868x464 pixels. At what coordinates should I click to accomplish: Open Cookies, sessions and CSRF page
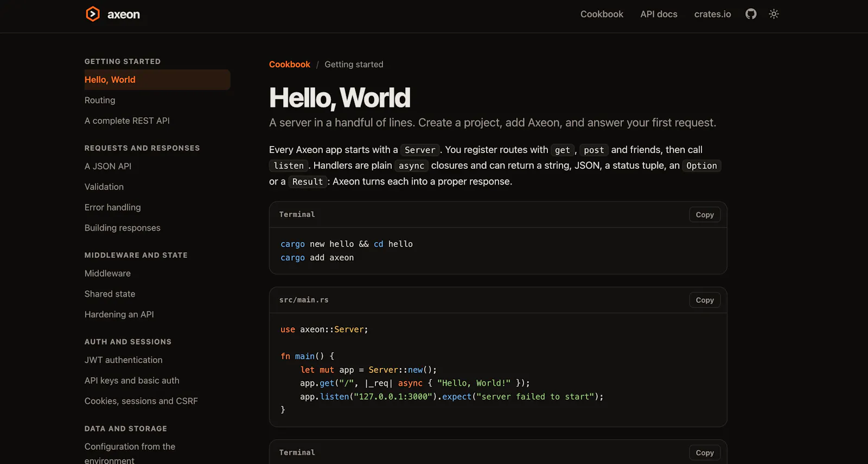tap(141, 402)
